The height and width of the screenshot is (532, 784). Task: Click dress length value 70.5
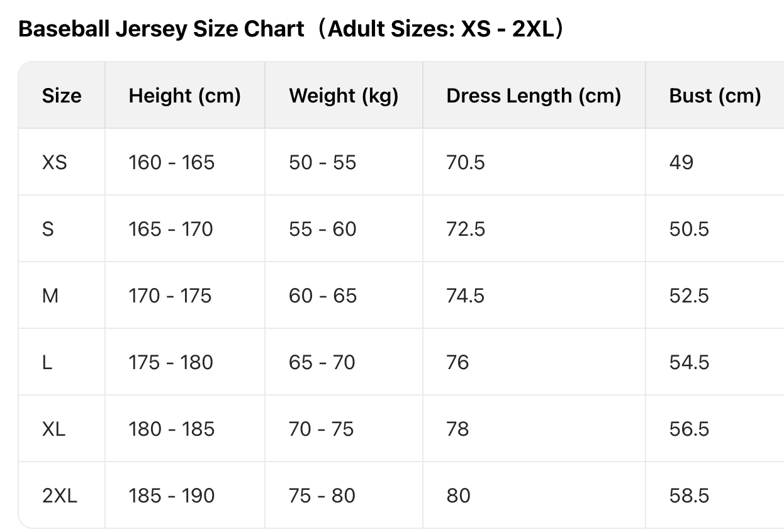pyautogui.click(x=466, y=162)
